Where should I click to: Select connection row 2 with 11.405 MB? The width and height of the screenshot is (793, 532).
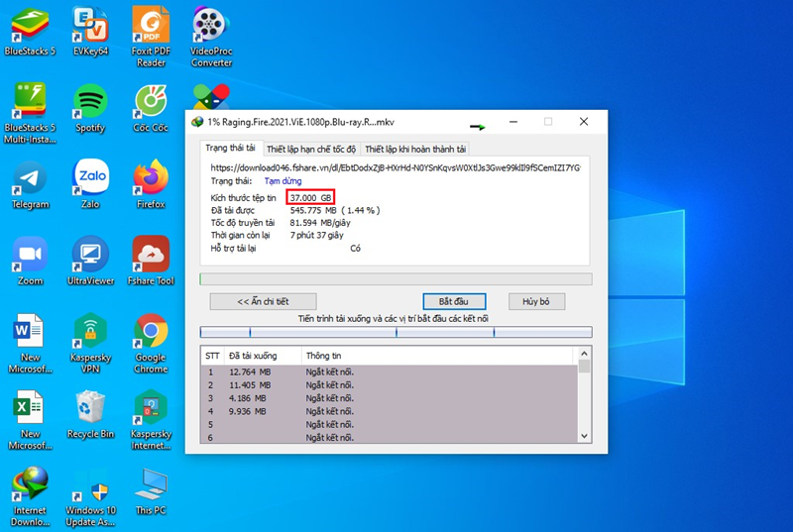click(x=389, y=385)
